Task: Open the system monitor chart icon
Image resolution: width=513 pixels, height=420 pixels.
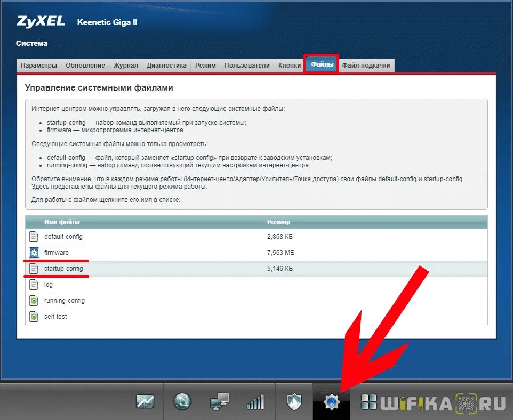Action: point(145,401)
